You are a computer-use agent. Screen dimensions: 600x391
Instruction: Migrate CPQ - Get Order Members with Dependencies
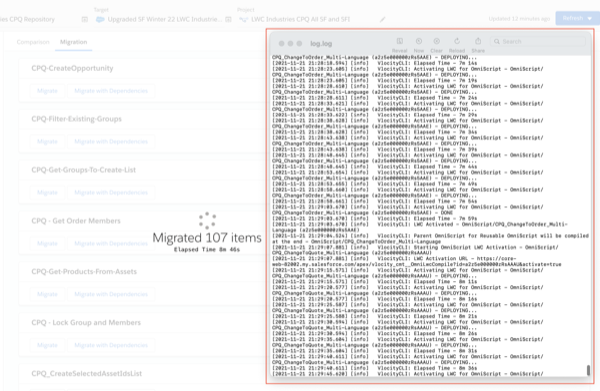point(111,243)
